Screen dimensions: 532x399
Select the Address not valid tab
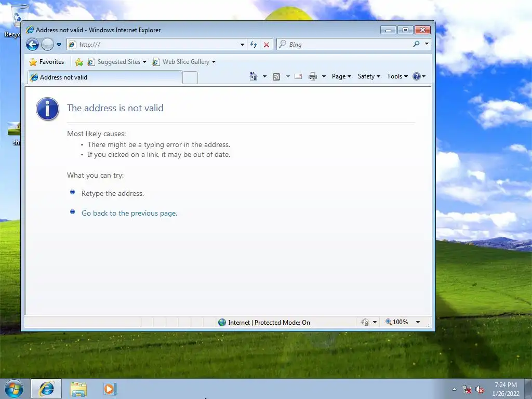(105, 77)
